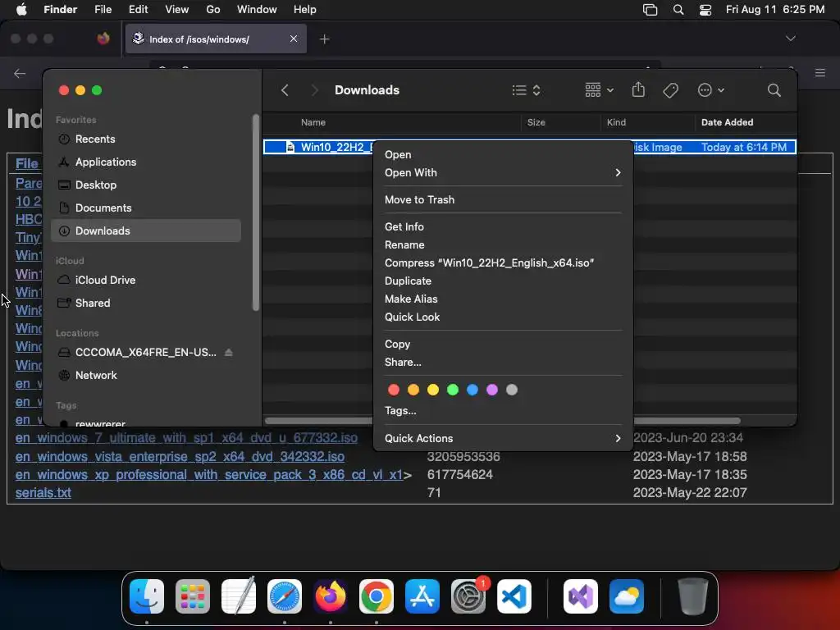This screenshot has height=630, width=840.
Task: Open iCloud Drive in Finder sidebar
Action: point(146,281)
